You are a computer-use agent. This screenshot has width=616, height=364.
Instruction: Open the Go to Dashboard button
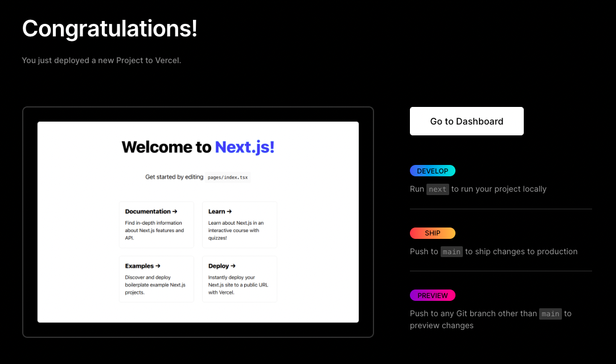pos(466,121)
